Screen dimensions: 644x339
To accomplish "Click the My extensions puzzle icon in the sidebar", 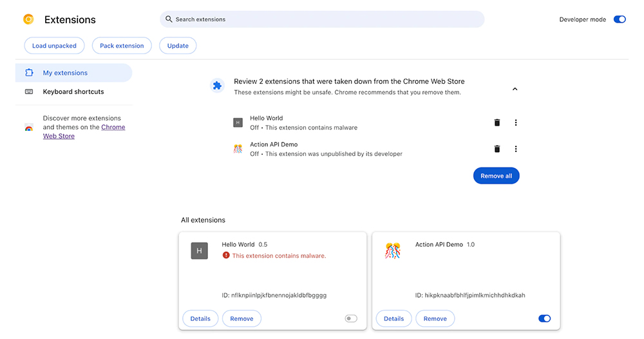I will click(29, 73).
